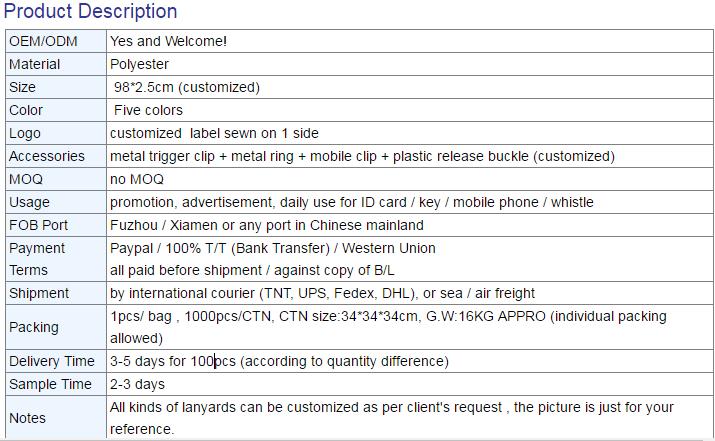Select the OEM/ODM label cell
715x441 pixels.
pyautogui.click(x=56, y=41)
